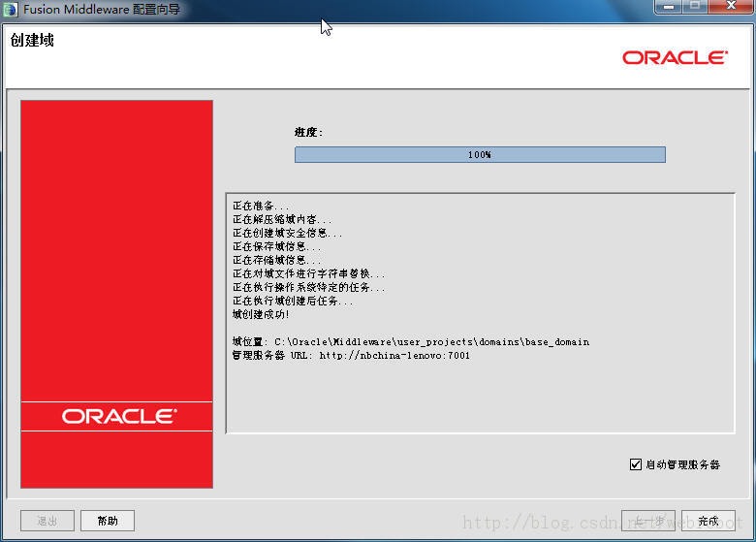
Task: Click the Oracle logo on the red panel
Action: (119, 417)
